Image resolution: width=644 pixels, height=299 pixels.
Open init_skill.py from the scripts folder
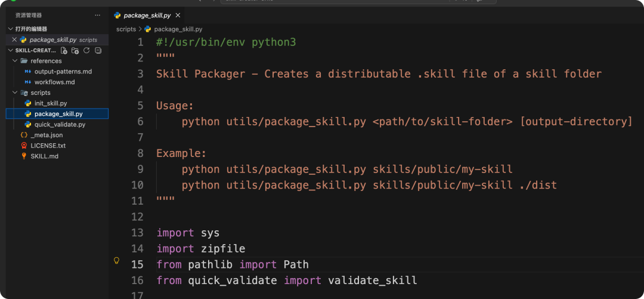(x=51, y=103)
